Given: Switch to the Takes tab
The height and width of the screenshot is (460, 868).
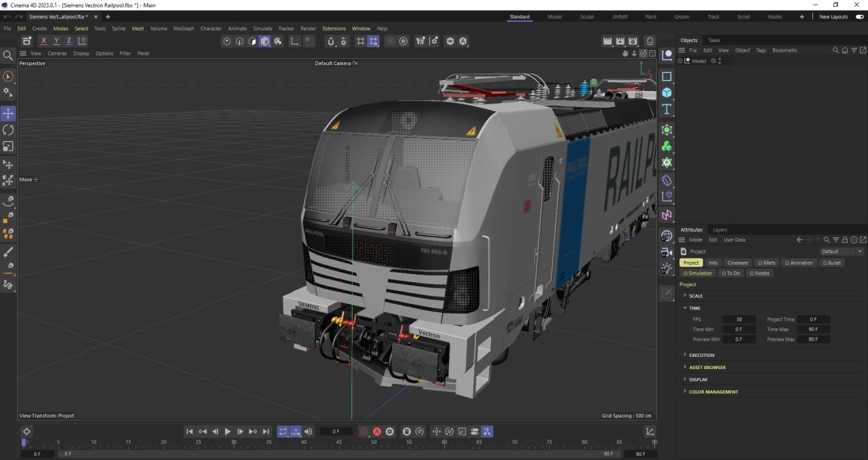Looking at the screenshot, I should coord(714,40).
